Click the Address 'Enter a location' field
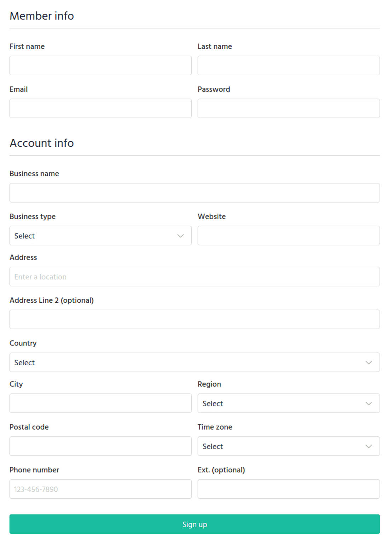The height and width of the screenshot is (540, 392). point(195,277)
